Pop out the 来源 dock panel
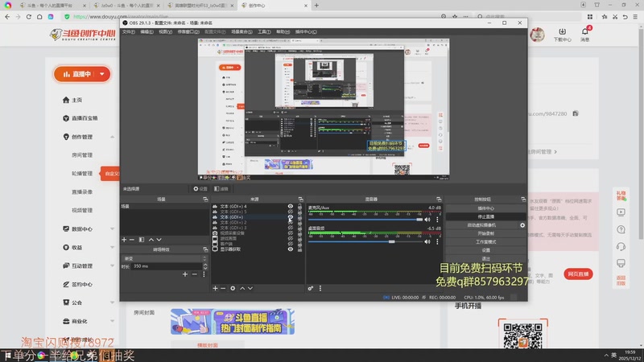This screenshot has width=644, height=362. pos(300,200)
